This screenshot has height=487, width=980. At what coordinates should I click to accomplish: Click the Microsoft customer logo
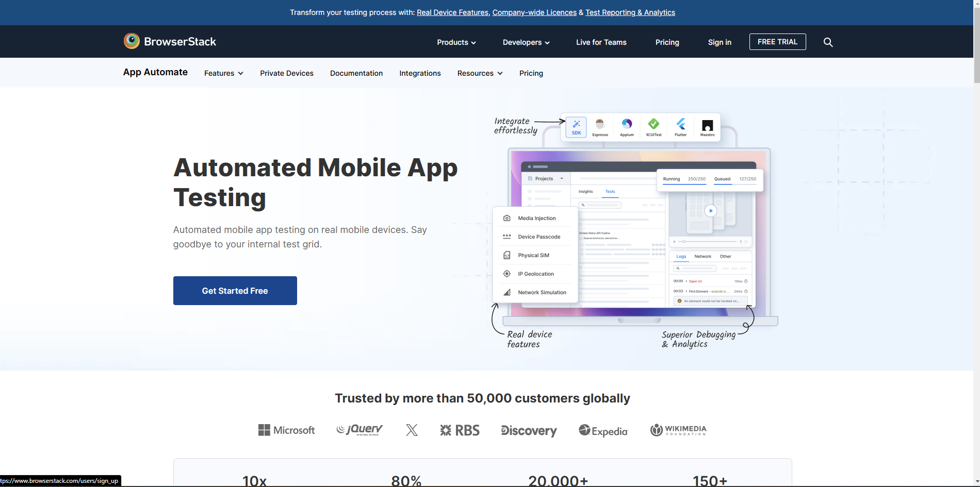(x=286, y=430)
